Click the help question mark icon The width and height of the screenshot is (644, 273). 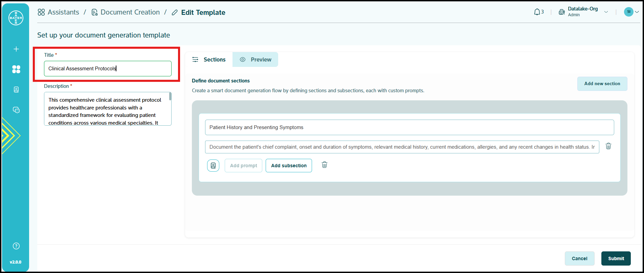16,246
